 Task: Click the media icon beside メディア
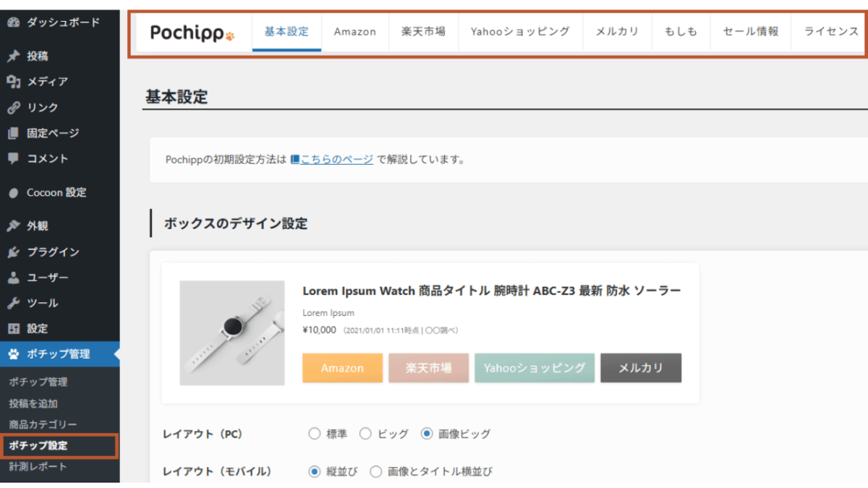[x=13, y=82]
